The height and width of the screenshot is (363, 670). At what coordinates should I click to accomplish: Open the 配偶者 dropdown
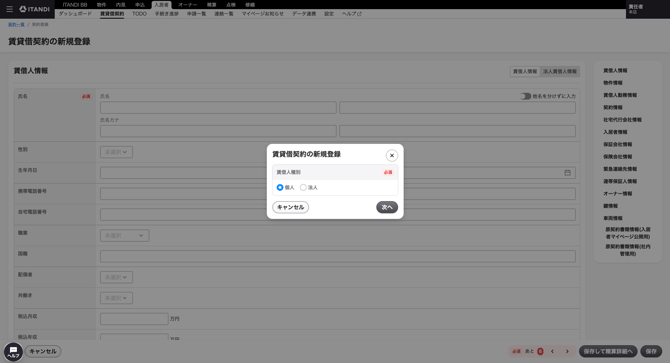(116, 277)
